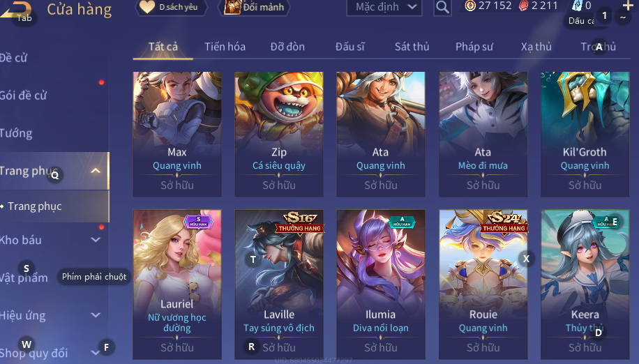639x364 pixels.
Task: Collapse the Trang phục section chevron
Action: click(96, 171)
